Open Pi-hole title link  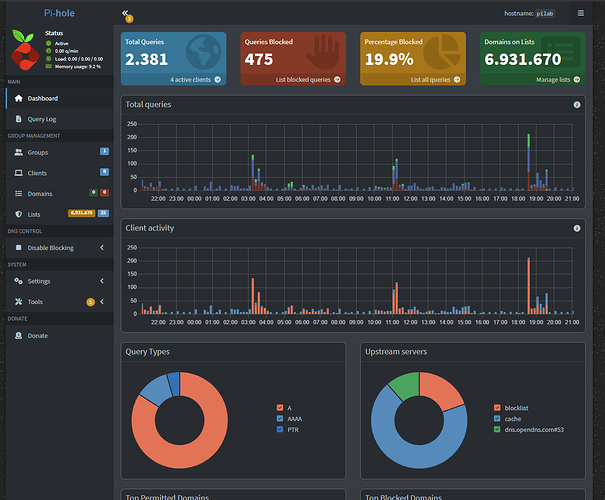click(x=59, y=13)
